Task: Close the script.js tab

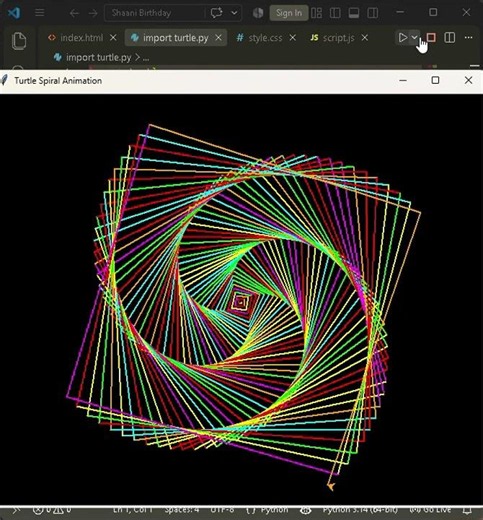Action: pyautogui.click(x=365, y=38)
